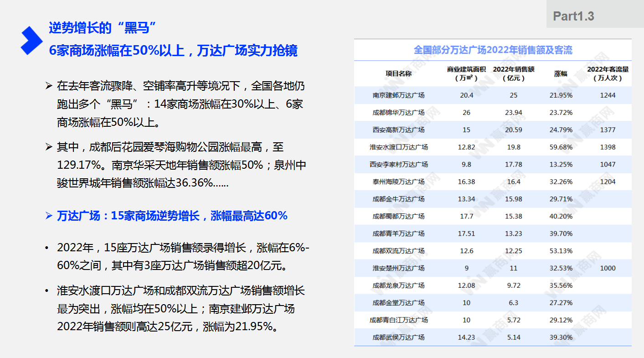Click the blue chevron logo beside the title
The height and width of the screenshot is (358, 644).
click(31, 41)
